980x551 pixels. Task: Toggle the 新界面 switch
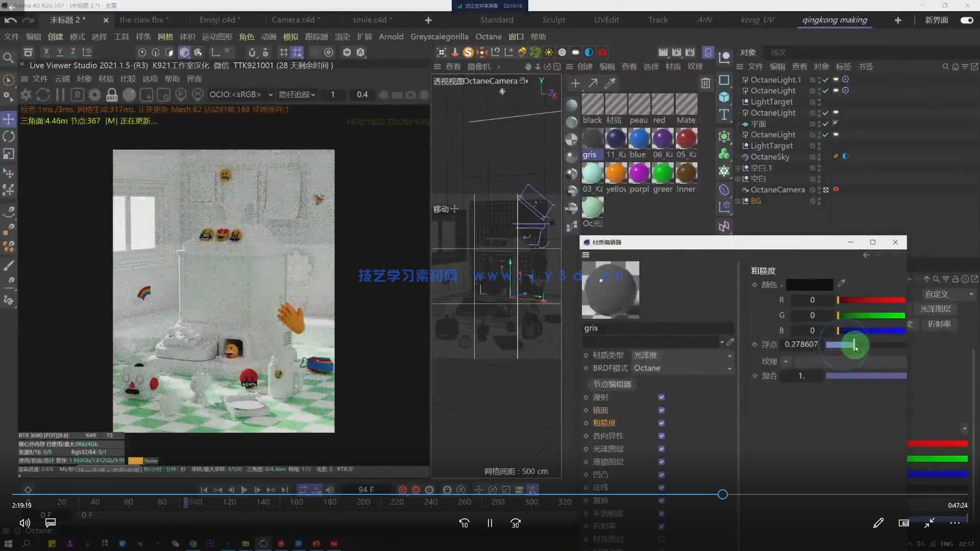pos(966,20)
